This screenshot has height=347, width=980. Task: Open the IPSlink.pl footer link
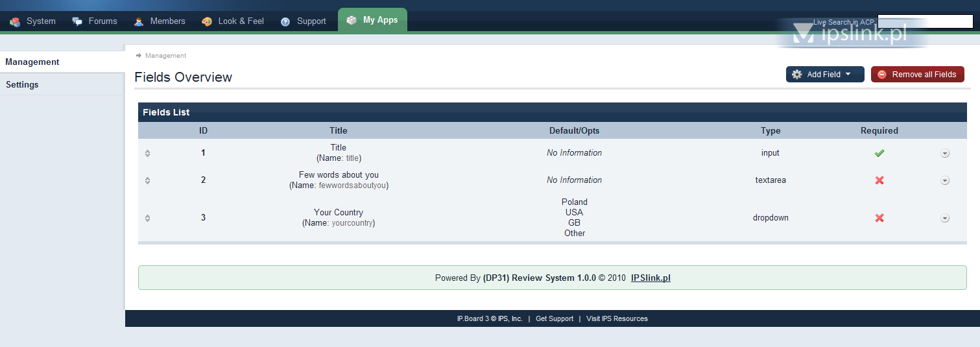pyautogui.click(x=651, y=278)
